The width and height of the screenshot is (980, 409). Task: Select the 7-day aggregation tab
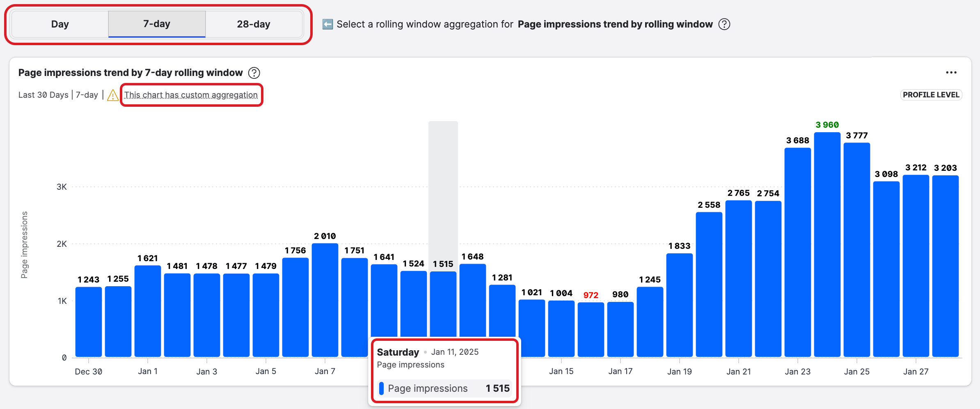pos(157,24)
